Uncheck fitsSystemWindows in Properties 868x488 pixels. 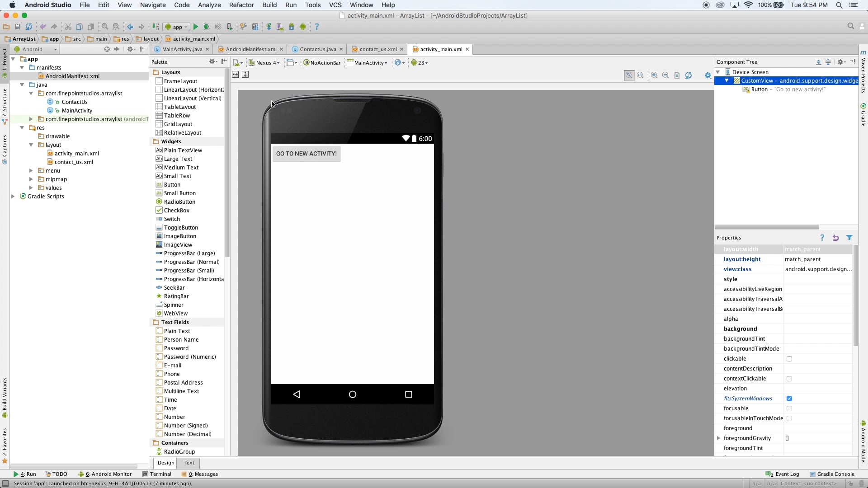coord(789,399)
